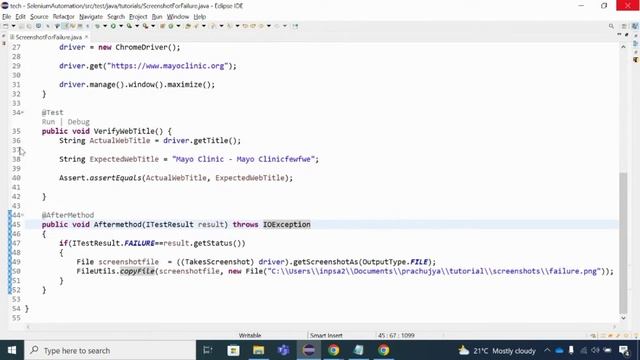This screenshot has width=640, height=360.
Task: Expand the Run launch dropdown arrow
Action: [121, 26]
